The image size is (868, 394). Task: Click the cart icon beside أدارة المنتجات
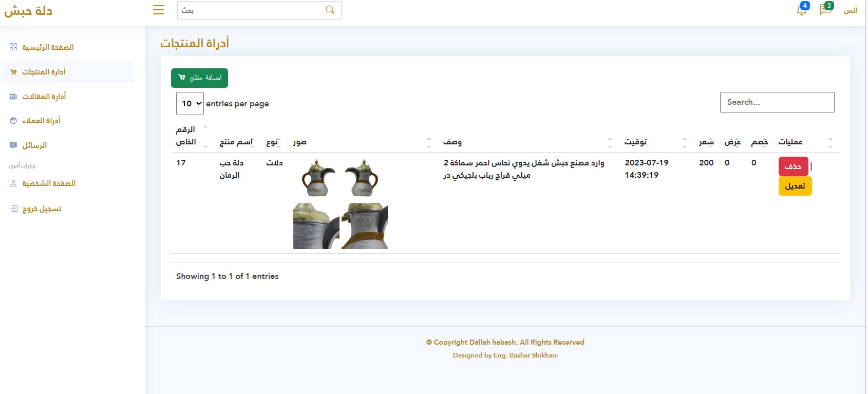click(x=13, y=72)
